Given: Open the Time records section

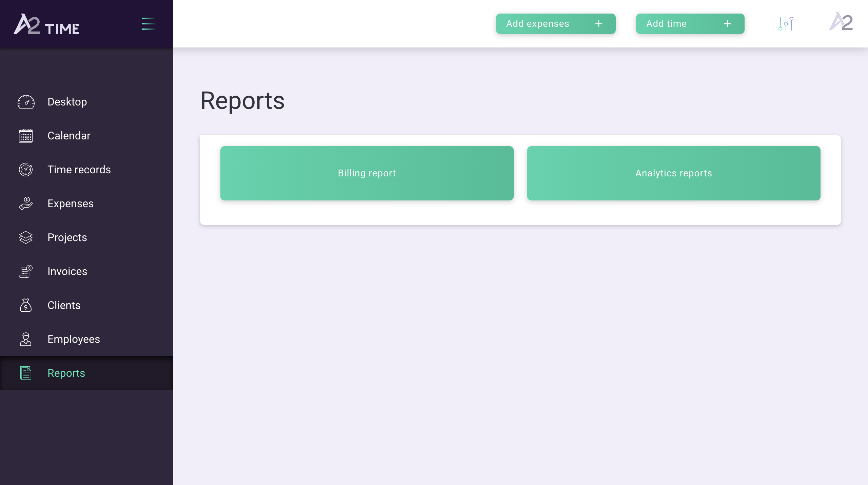Looking at the screenshot, I should (86, 170).
